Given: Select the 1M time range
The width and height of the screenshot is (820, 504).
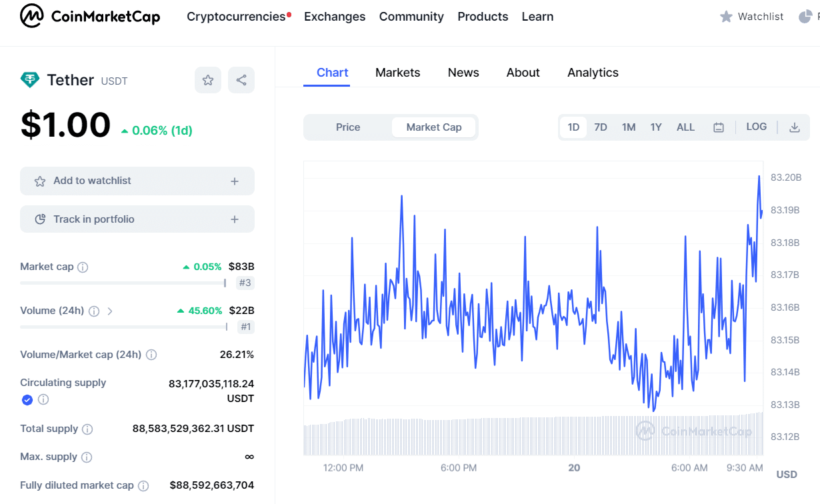Looking at the screenshot, I should (629, 127).
